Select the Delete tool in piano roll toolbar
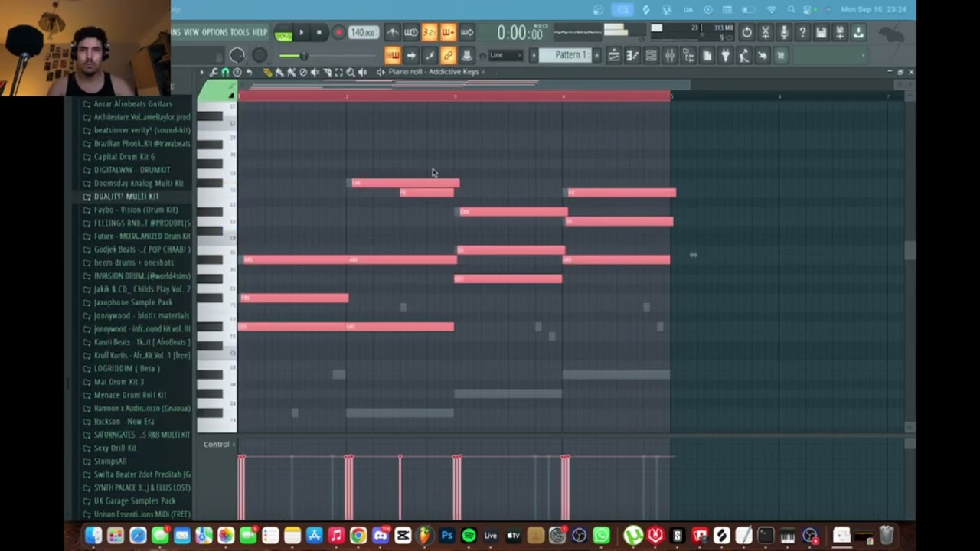Viewport: 980px width, 551px height. coord(303,73)
